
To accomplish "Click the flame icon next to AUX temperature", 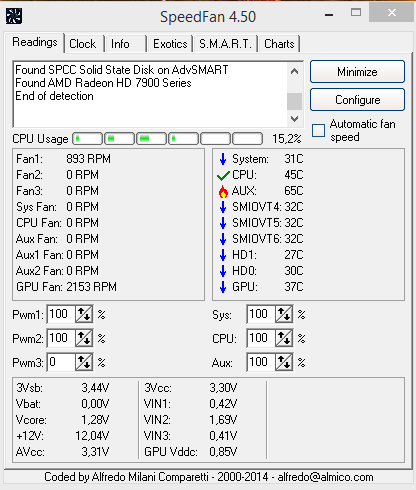I will pos(223,191).
